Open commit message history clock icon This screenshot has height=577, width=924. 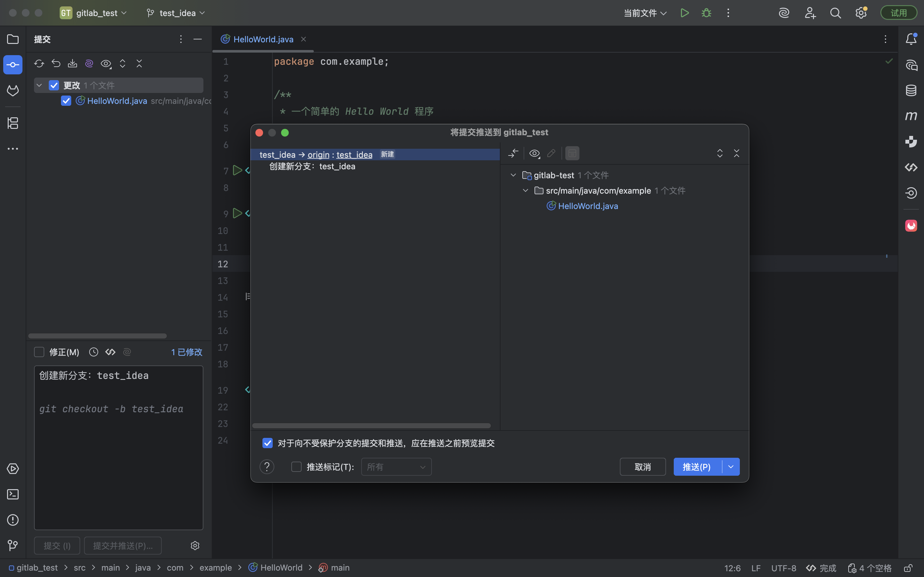tap(94, 352)
